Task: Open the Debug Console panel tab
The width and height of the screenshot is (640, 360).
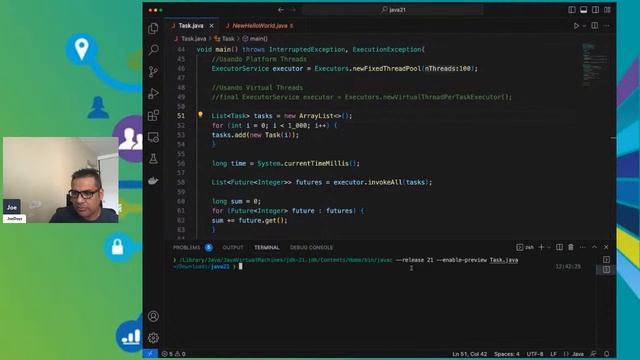Action: [311, 247]
